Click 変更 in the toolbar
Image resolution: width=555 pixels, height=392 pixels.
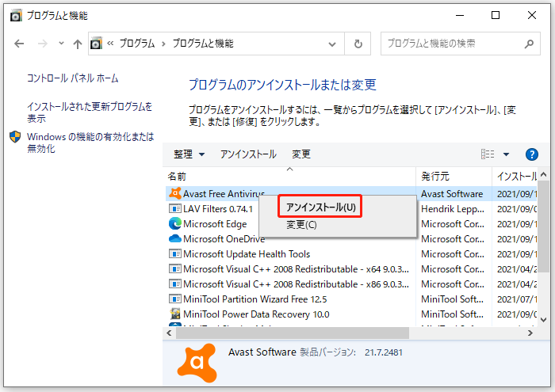click(x=301, y=154)
